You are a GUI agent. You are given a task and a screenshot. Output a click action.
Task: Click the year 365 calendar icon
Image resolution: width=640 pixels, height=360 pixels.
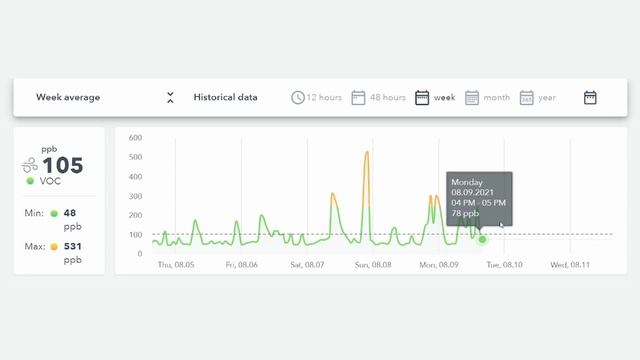[527, 98]
